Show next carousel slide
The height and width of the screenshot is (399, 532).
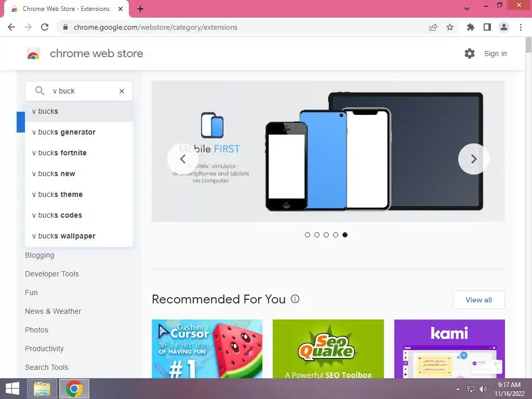tap(474, 159)
